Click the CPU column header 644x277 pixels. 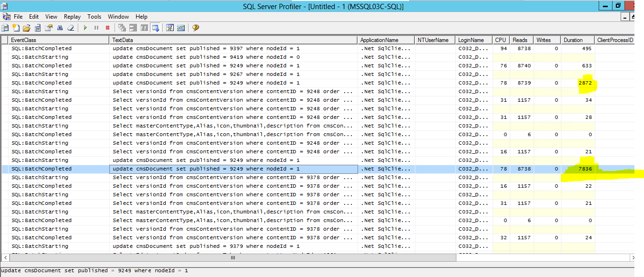501,40
